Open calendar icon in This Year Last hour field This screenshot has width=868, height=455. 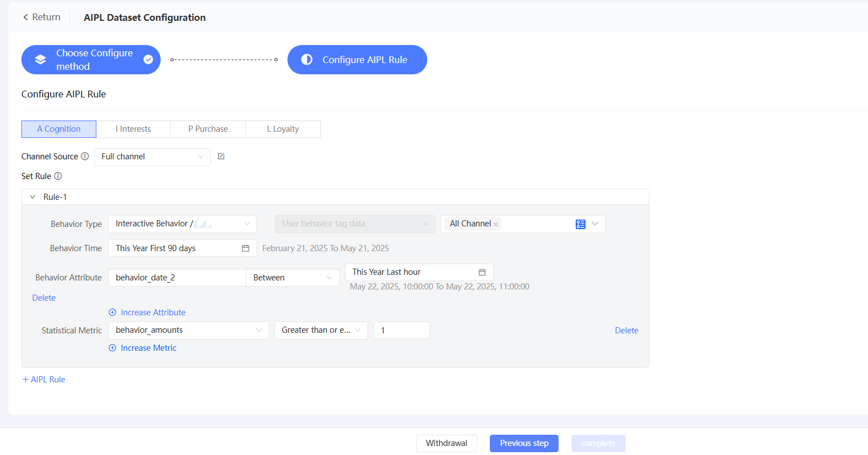tap(482, 272)
